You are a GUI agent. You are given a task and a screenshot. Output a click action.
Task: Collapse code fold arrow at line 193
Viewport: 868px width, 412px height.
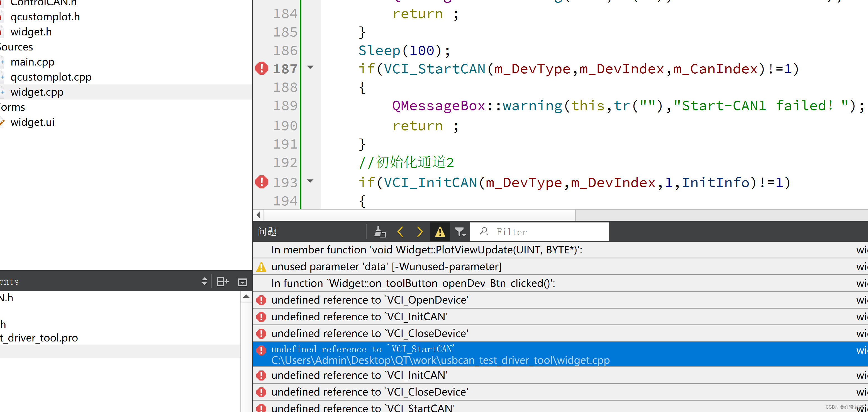pos(310,181)
